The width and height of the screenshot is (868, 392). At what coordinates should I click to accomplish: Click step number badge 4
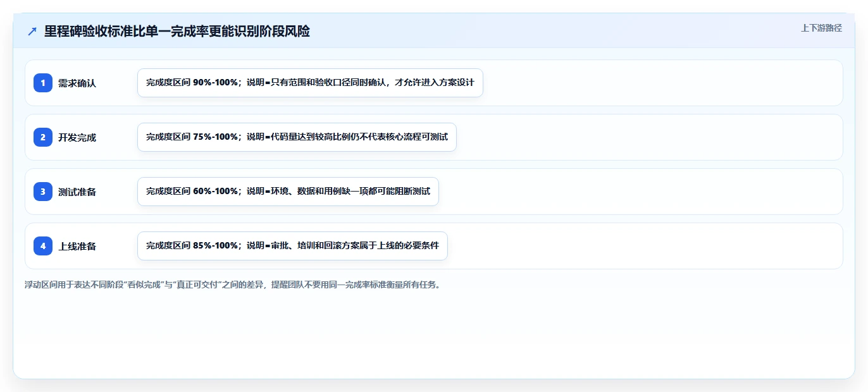[x=43, y=246]
